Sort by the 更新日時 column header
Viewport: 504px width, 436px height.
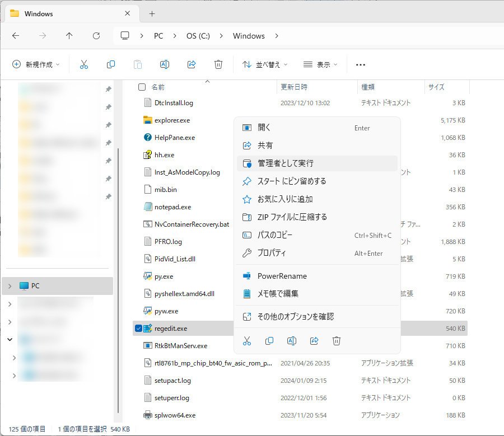click(317, 87)
